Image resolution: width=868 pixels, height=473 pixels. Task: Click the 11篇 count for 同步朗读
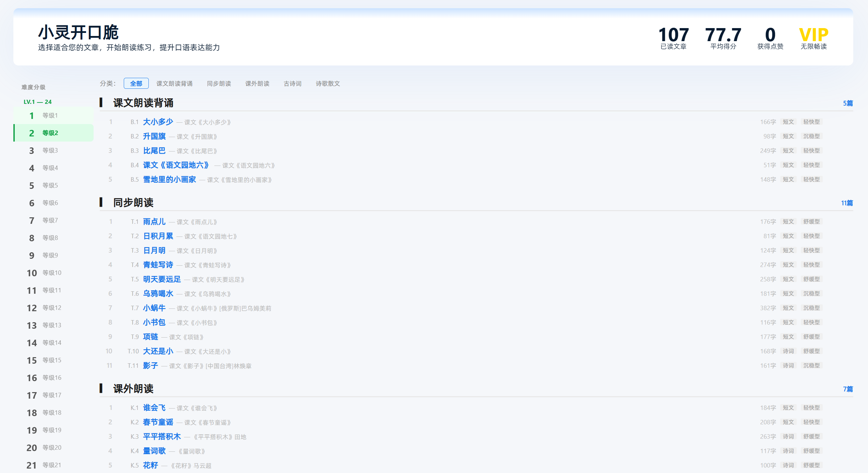point(847,203)
